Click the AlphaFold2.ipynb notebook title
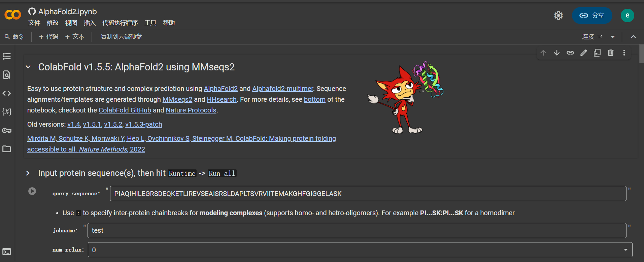The image size is (644, 262). click(68, 11)
